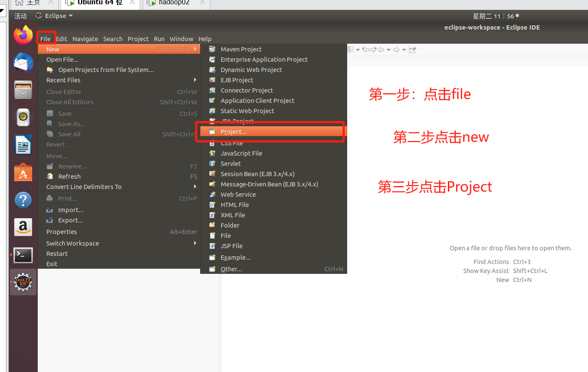Viewport: 588px width, 372px height.
Task: Click 活动 activities button
Action: point(21,16)
